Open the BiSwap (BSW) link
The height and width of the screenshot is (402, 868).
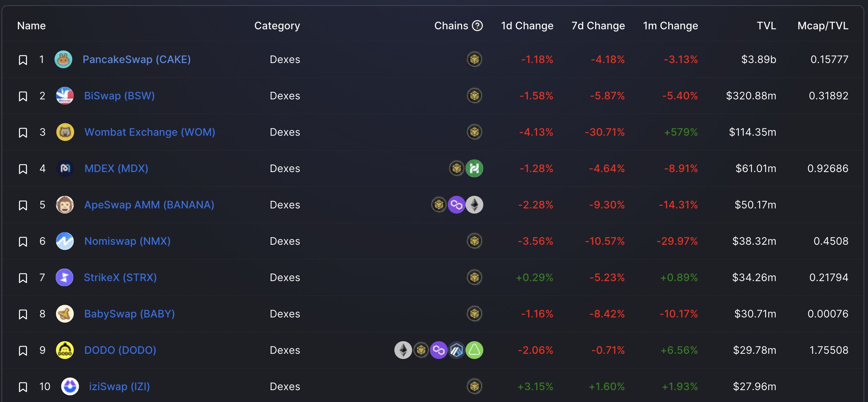coord(119,96)
